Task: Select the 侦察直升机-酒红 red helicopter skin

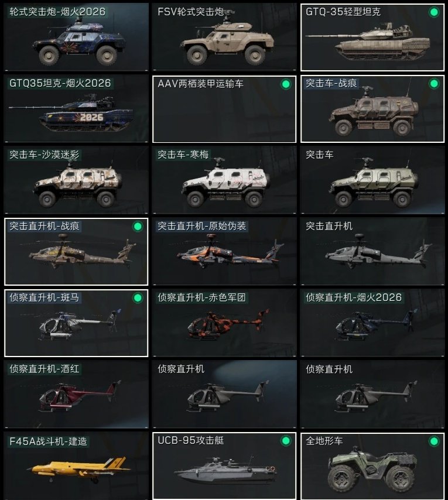Action: (76, 395)
